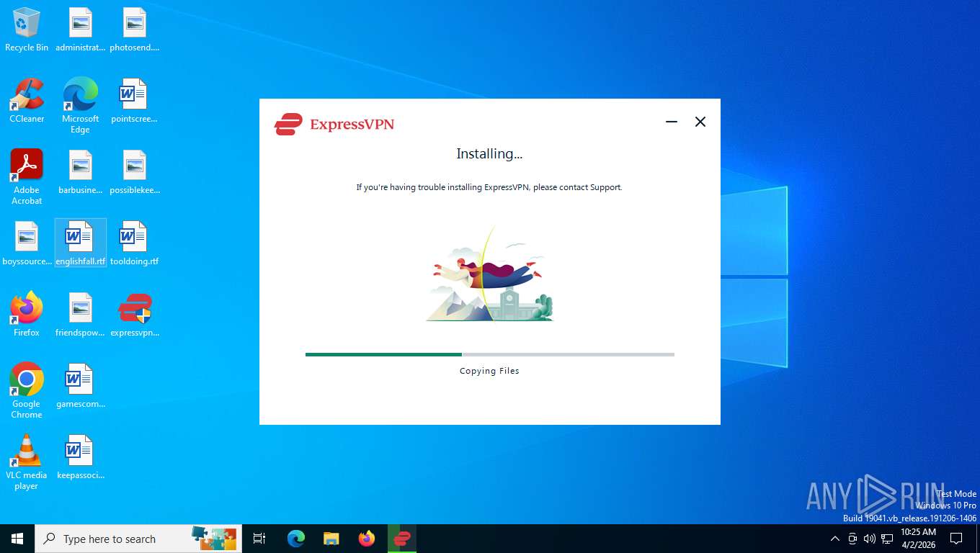Screen dimensions: 980x553
Task: Click the contact Support help message
Action: coord(489,187)
